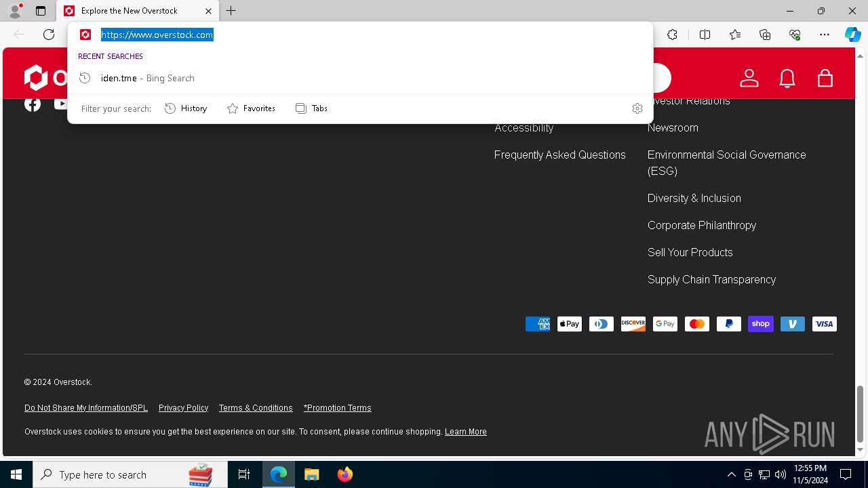Open the *Promotion Terms link

coord(338,408)
